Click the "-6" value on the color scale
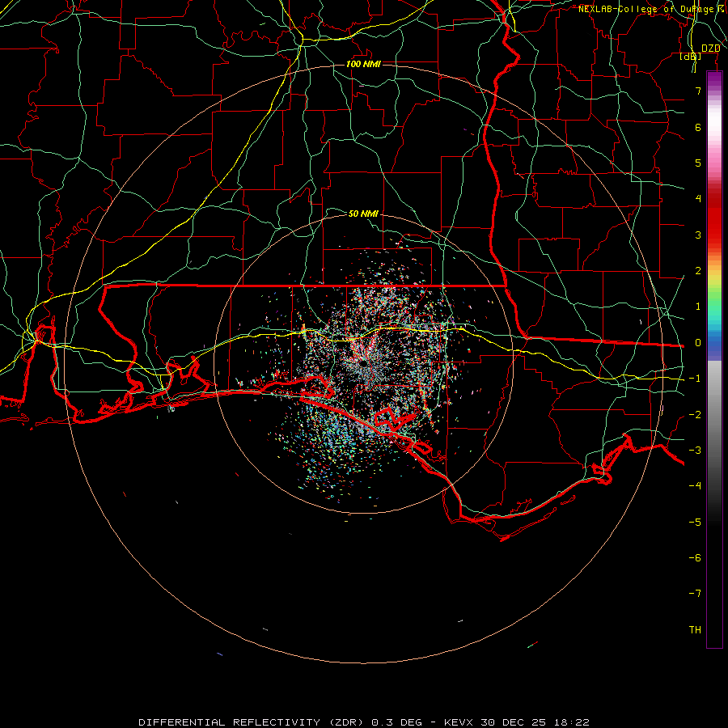728x728 pixels. point(695,558)
